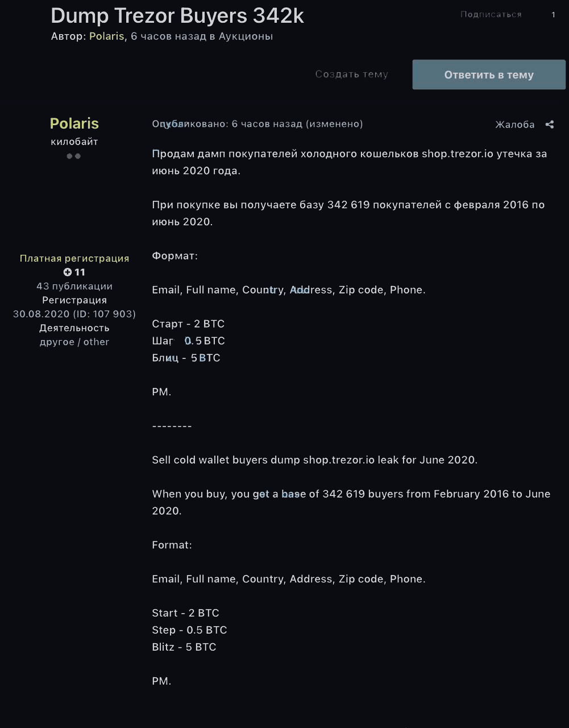Click the Платная регистрация group label
569x728 pixels.
(74, 258)
